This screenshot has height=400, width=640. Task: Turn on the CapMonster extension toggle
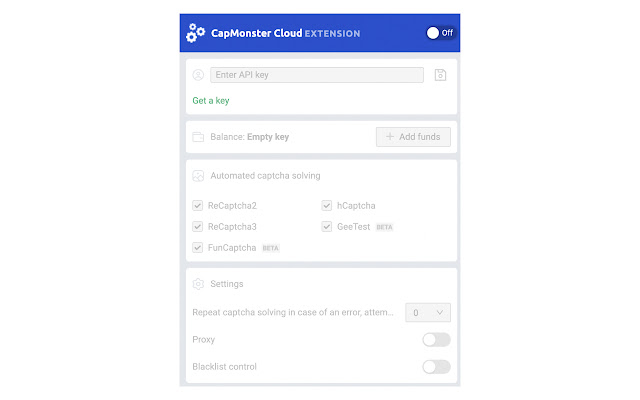click(x=439, y=33)
